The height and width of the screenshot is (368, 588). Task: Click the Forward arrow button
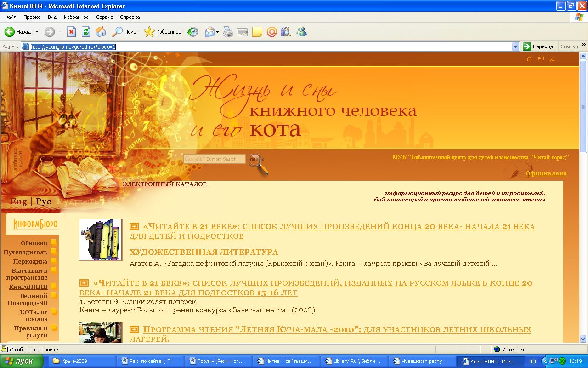point(50,32)
